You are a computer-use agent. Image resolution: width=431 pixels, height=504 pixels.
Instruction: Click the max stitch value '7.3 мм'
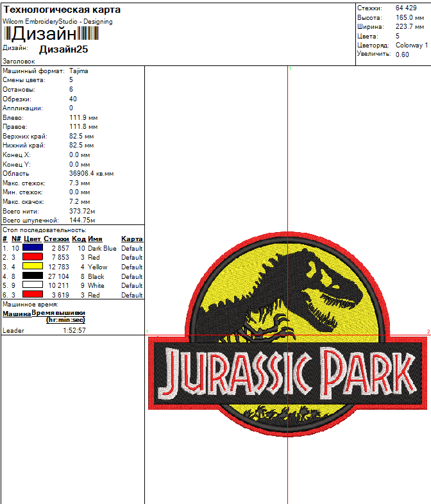click(x=80, y=183)
